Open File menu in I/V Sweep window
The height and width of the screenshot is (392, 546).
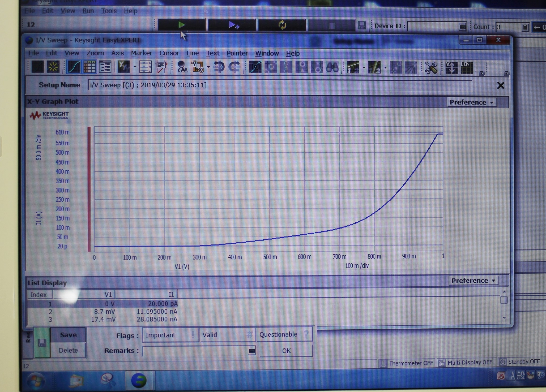[x=33, y=53]
